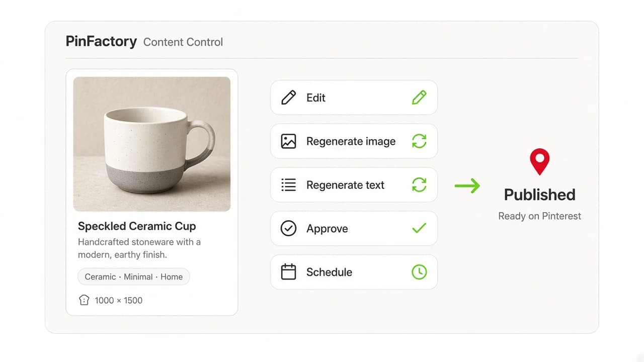The height and width of the screenshot is (362, 644).
Task: Open the Schedule option label
Action: point(329,272)
